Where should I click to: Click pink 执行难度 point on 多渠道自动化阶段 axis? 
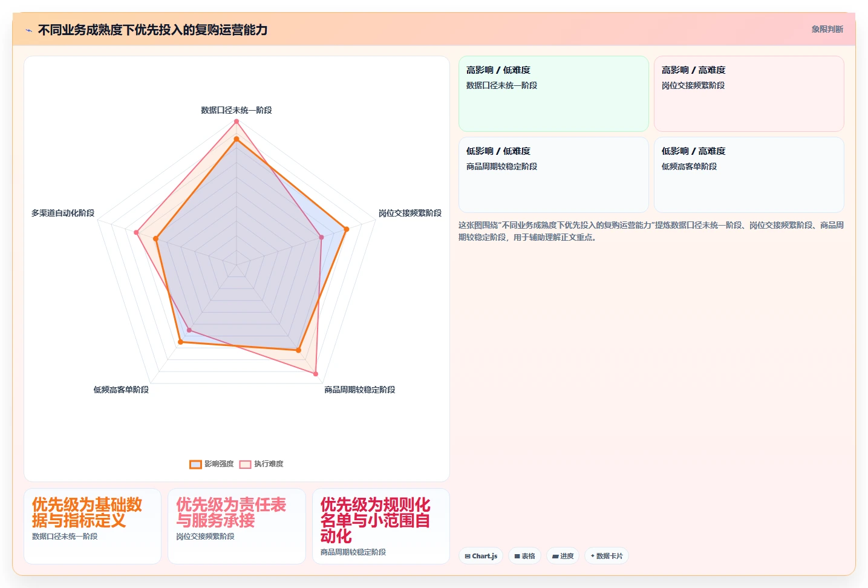coord(137,232)
